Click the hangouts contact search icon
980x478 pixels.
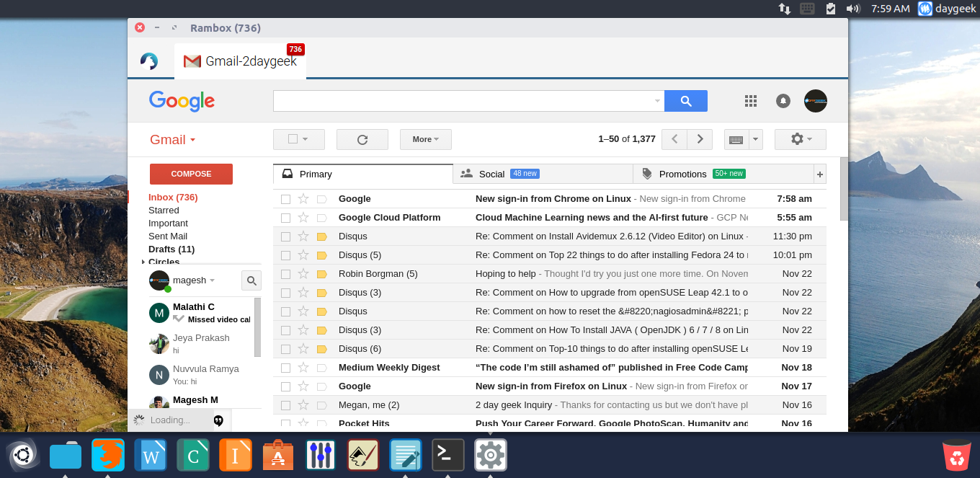tap(251, 280)
